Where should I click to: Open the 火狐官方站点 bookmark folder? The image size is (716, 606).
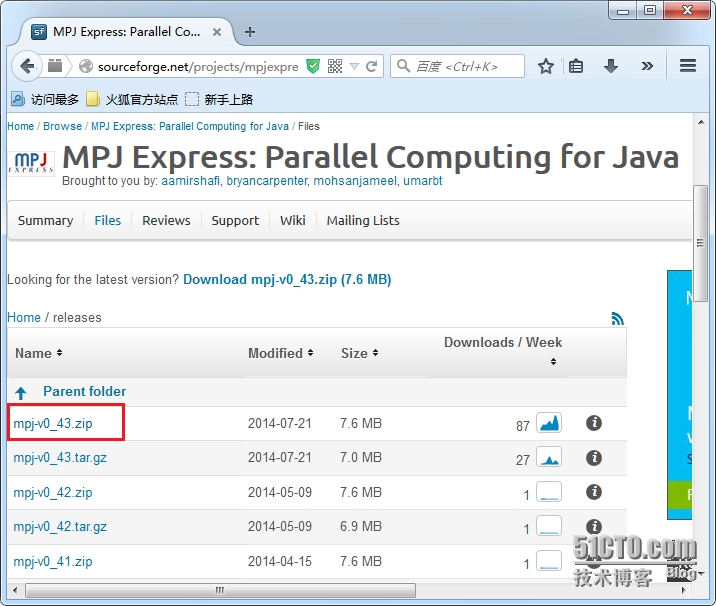tap(132, 99)
